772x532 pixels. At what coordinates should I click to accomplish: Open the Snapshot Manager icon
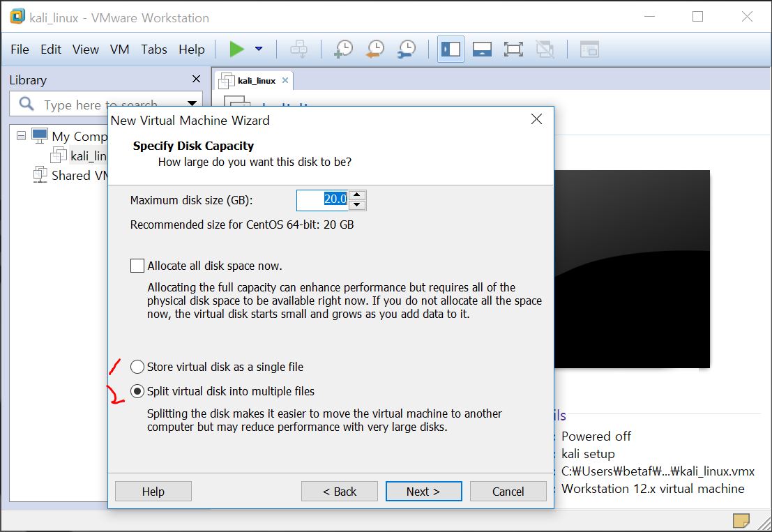click(407, 50)
